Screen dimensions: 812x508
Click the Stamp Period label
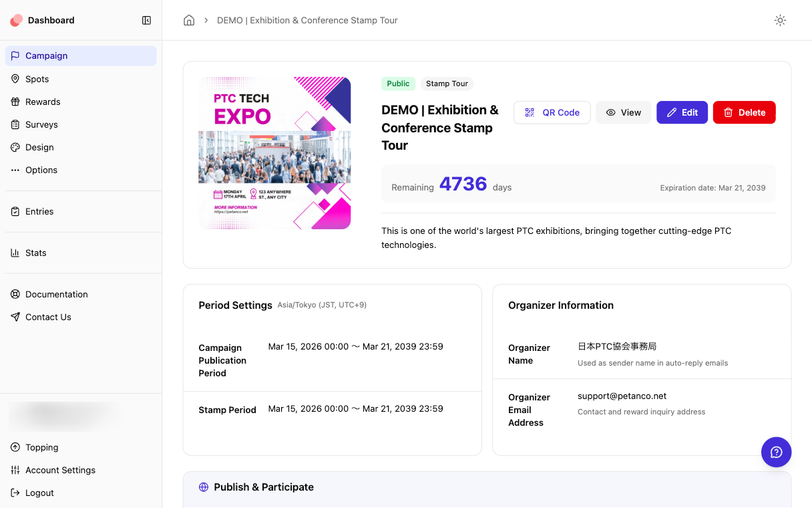(x=227, y=410)
